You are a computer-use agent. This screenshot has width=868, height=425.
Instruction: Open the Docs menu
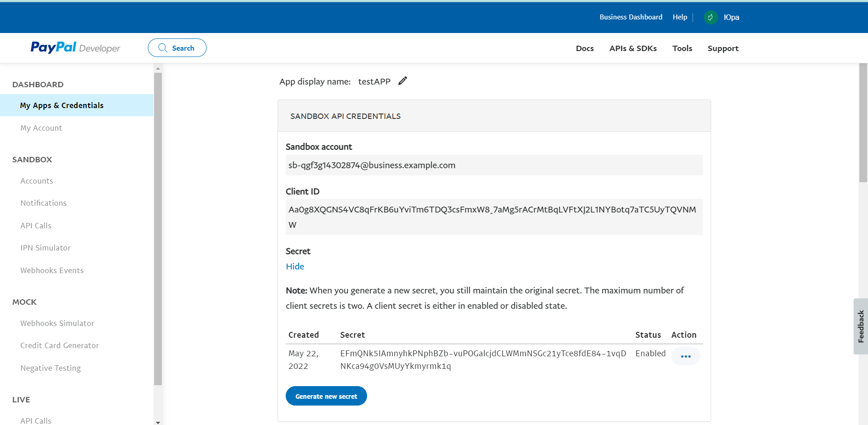pos(585,48)
